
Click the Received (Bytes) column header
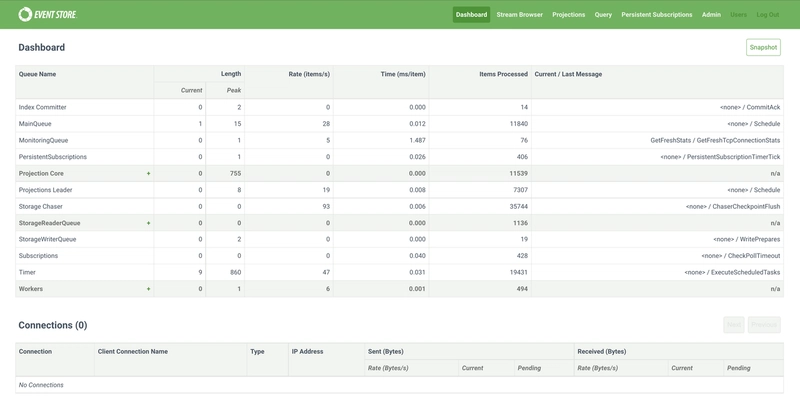602,352
